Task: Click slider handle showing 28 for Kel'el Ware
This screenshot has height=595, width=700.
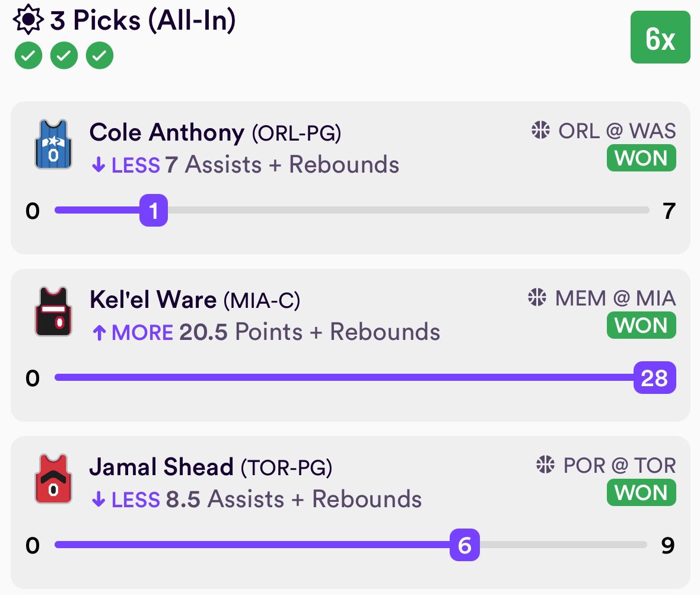Action: pyautogui.click(x=654, y=378)
